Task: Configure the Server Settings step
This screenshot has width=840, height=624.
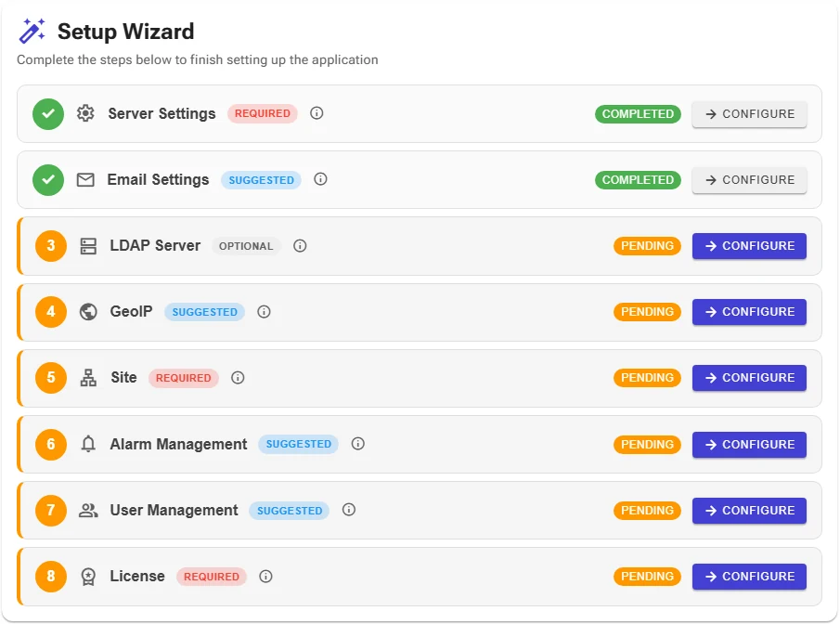Action: (x=749, y=113)
